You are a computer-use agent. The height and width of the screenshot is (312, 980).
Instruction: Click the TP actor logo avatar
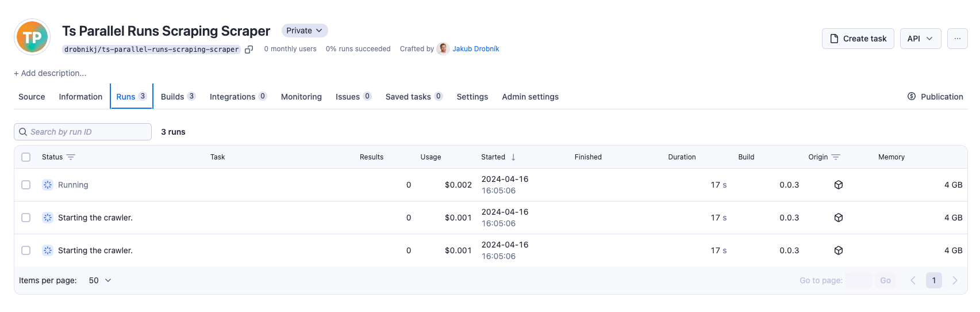point(32,37)
